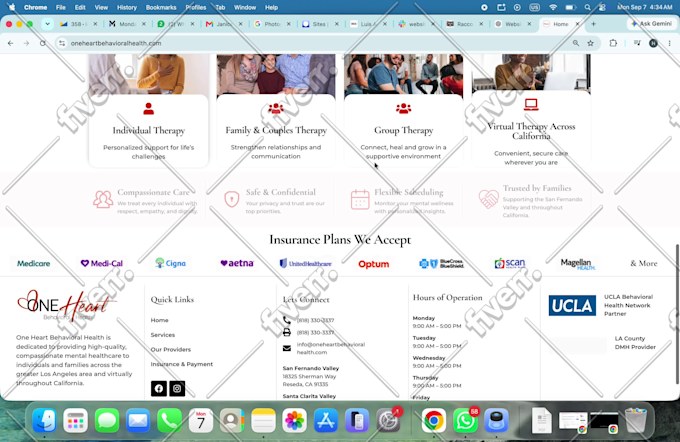Open the Chrome extensions puzzle icon
The image size is (680, 442).
tap(613, 43)
